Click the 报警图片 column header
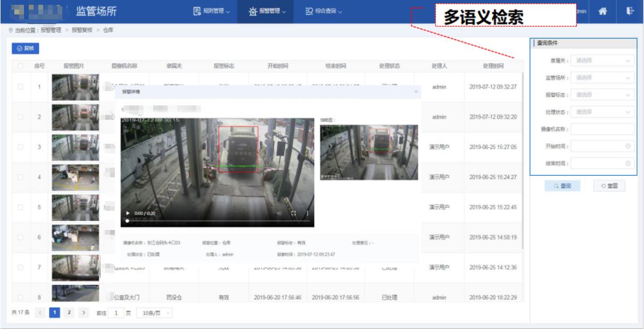The height and width of the screenshot is (329, 644). click(74, 66)
